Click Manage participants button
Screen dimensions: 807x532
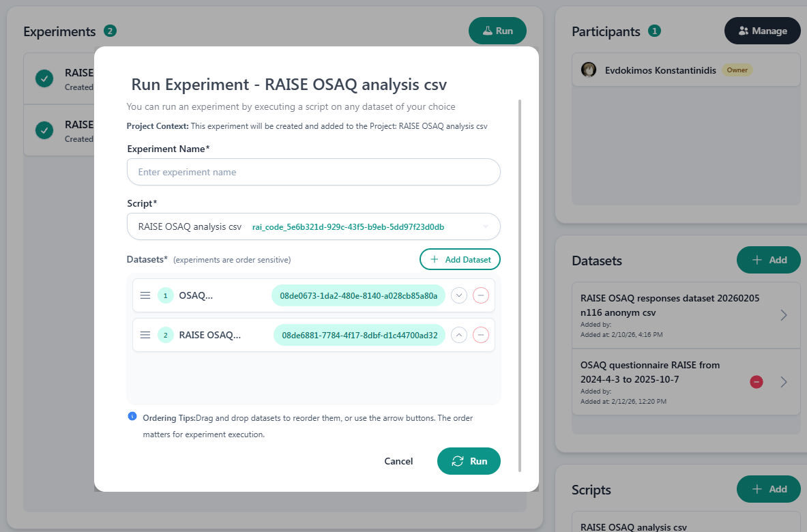[x=762, y=31]
